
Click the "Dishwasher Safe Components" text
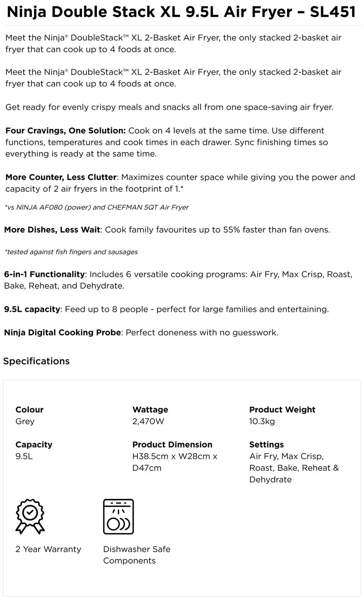click(136, 555)
